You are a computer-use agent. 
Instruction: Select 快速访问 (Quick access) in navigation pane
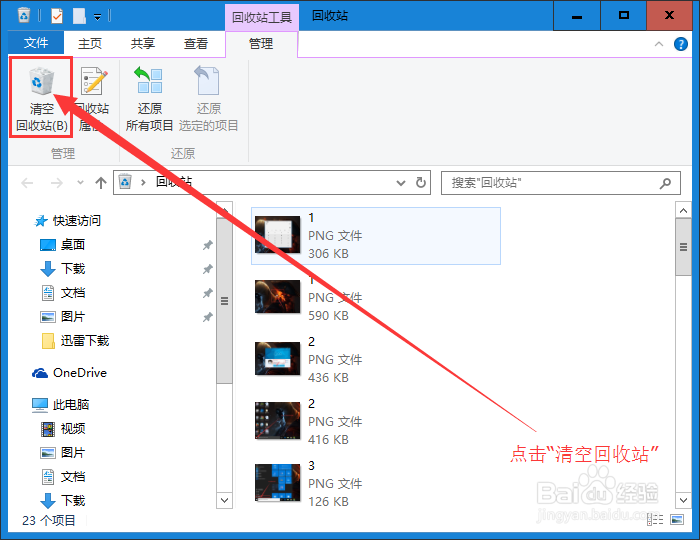coord(68,220)
